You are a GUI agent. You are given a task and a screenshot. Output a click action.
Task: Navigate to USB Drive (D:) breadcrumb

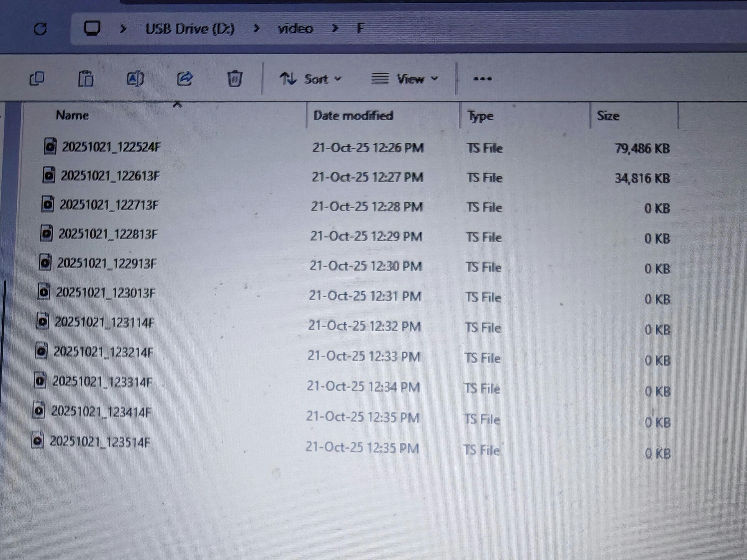click(190, 29)
